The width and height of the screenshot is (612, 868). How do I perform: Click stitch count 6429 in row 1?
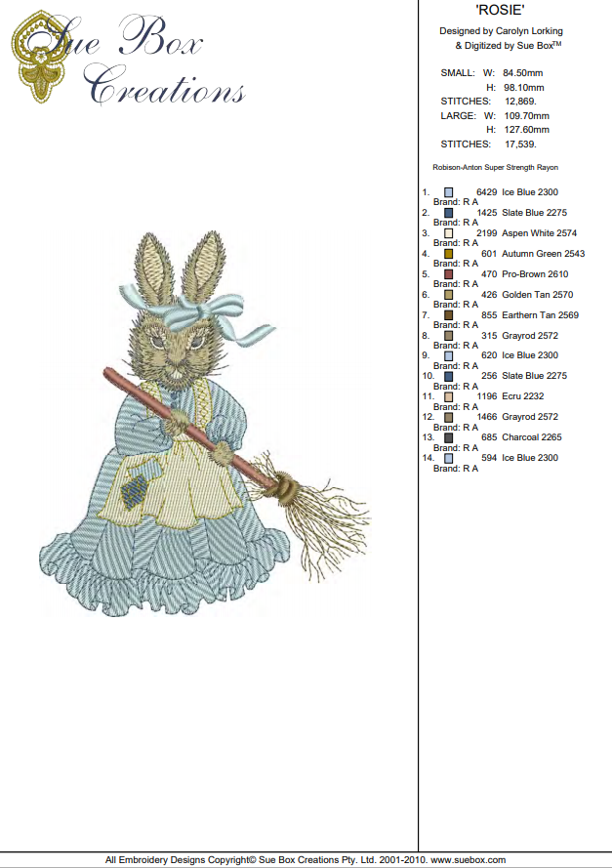[487, 192]
